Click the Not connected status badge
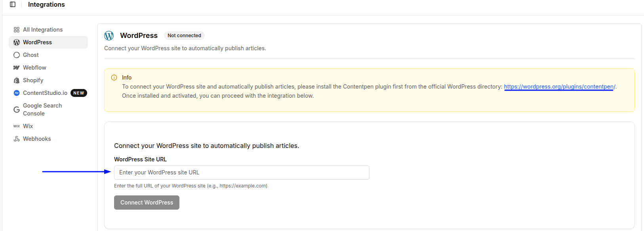 (184, 36)
